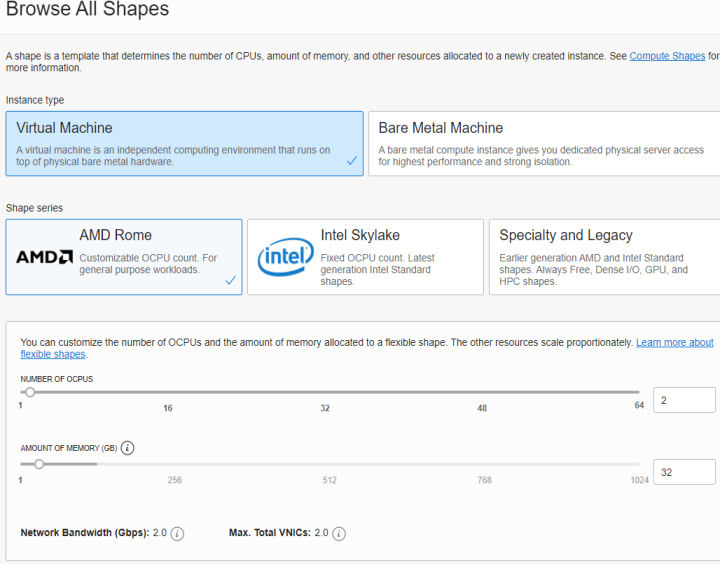
Task: Click the Intel logo icon
Action: tap(285, 257)
